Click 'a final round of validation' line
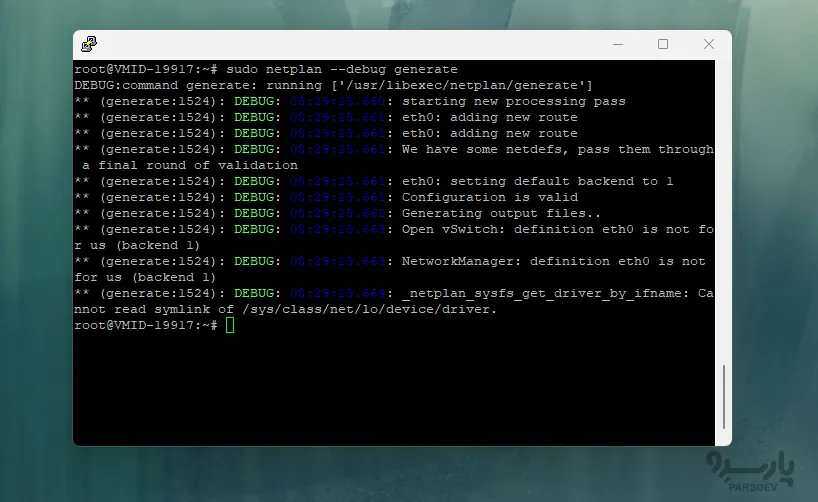 pyautogui.click(x=190, y=165)
